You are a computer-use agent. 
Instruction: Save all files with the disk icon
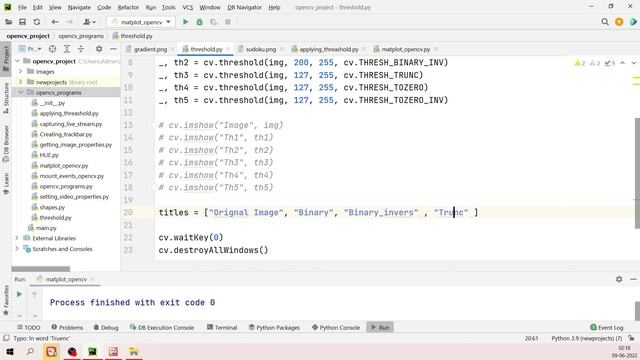(x=22, y=22)
